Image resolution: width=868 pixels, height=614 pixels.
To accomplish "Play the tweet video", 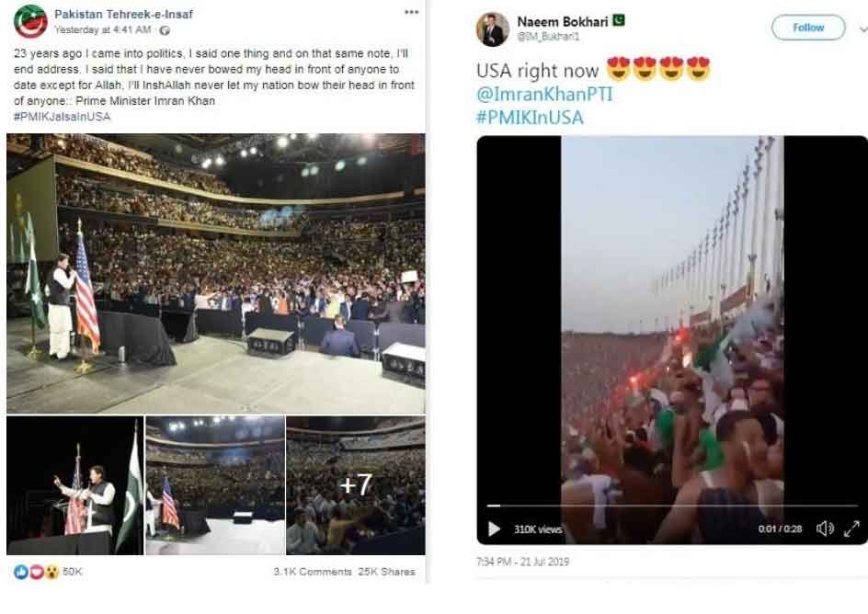I will coord(494,529).
